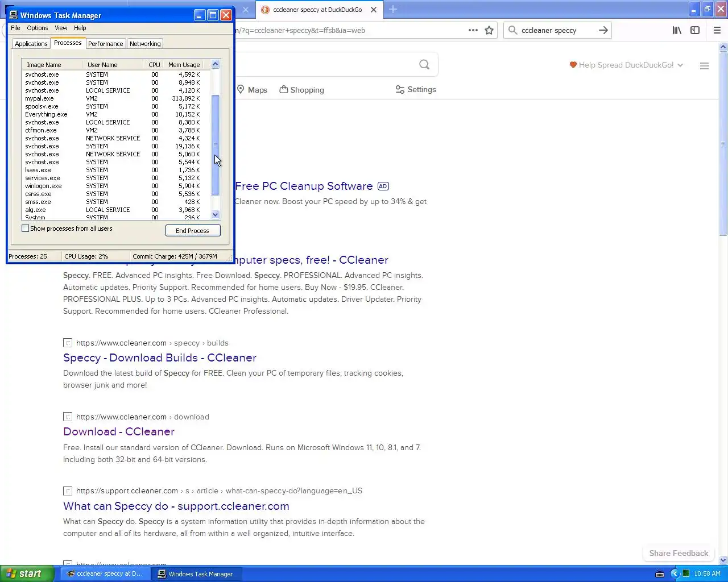This screenshot has height=582, width=728.
Task: Click process list vertical scrollbar thumb
Action: coord(215,145)
